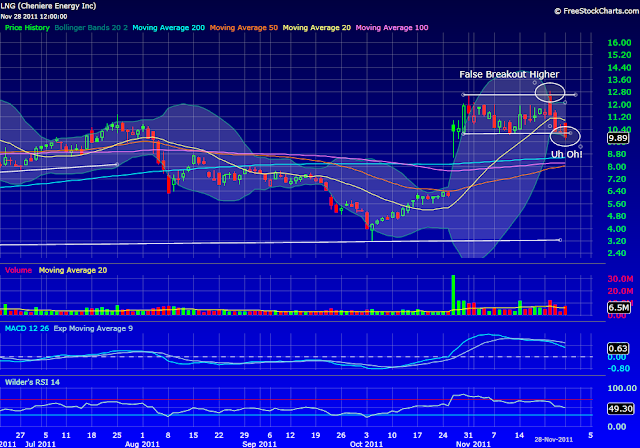Click the 2.40 price axis label
The image size is (640, 448).
617,253
